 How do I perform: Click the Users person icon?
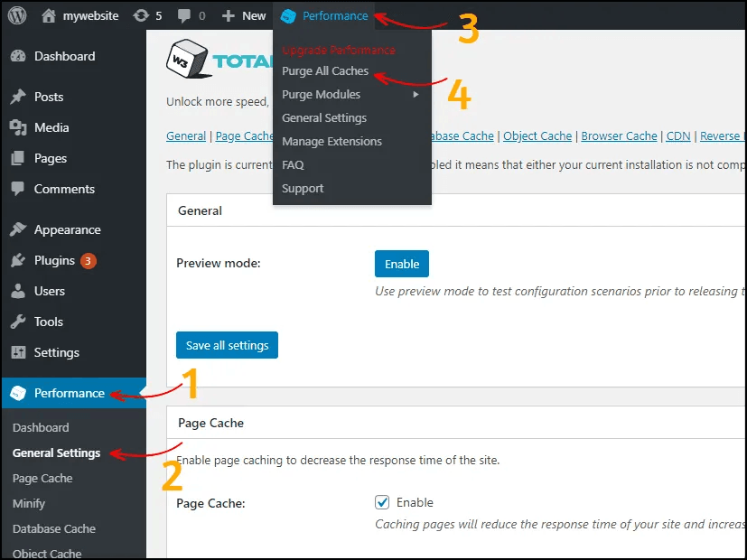[x=18, y=291]
